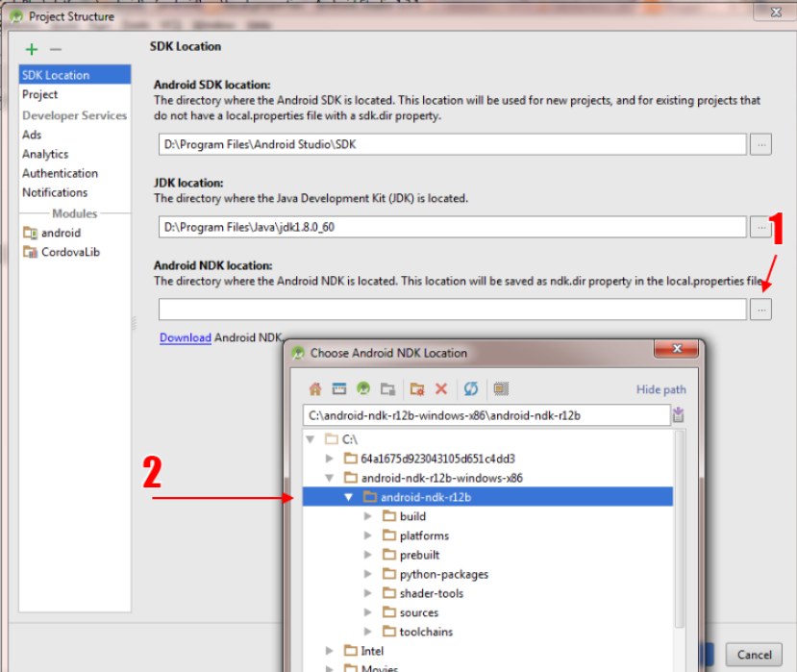
Task: Expand the build folder
Action: click(368, 516)
